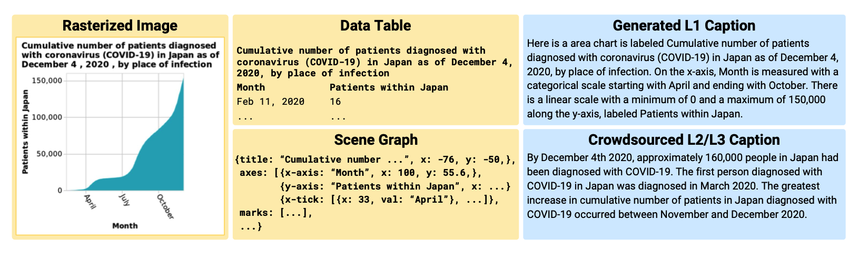The height and width of the screenshot is (259, 868).
Task: Click the Generated L1 Caption heading
Action: pyautogui.click(x=684, y=25)
